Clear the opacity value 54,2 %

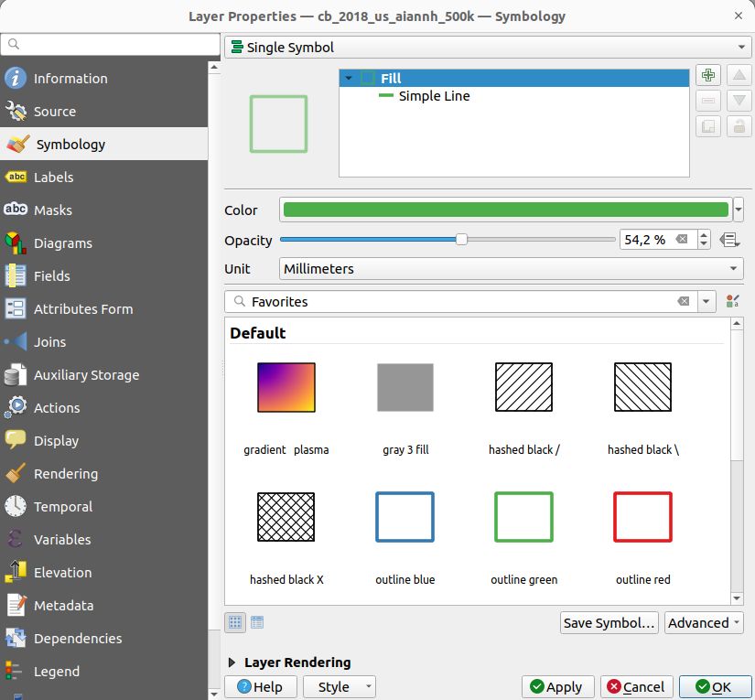pos(681,239)
